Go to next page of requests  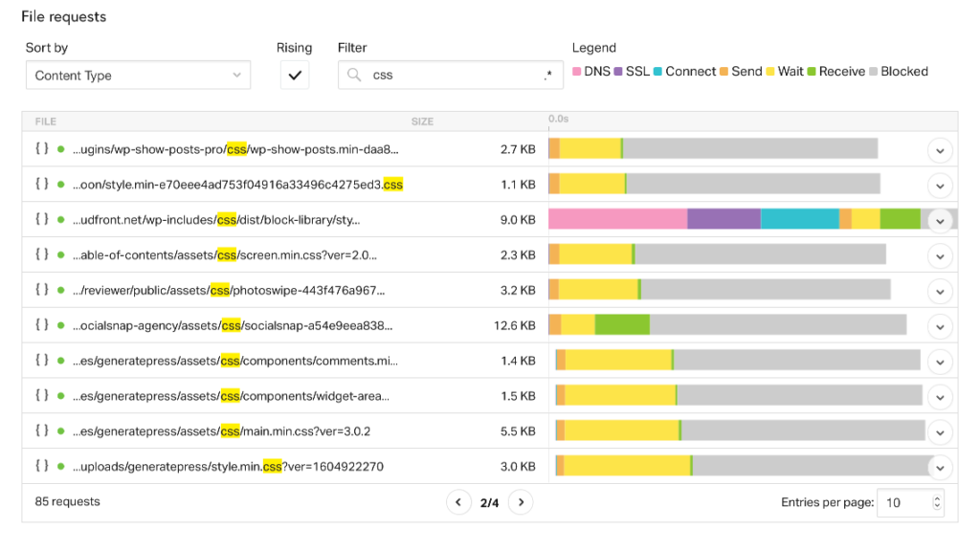pyautogui.click(x=521, y=502)
